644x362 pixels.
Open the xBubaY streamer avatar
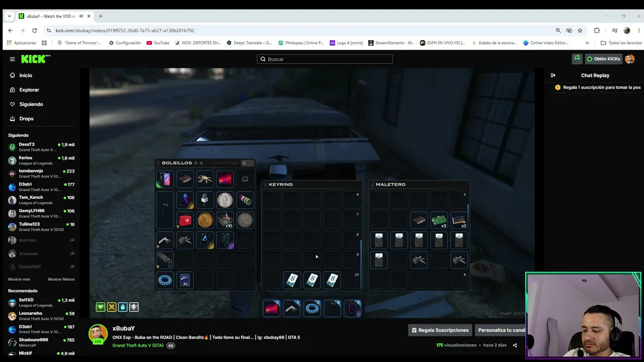tap(98, 334)
